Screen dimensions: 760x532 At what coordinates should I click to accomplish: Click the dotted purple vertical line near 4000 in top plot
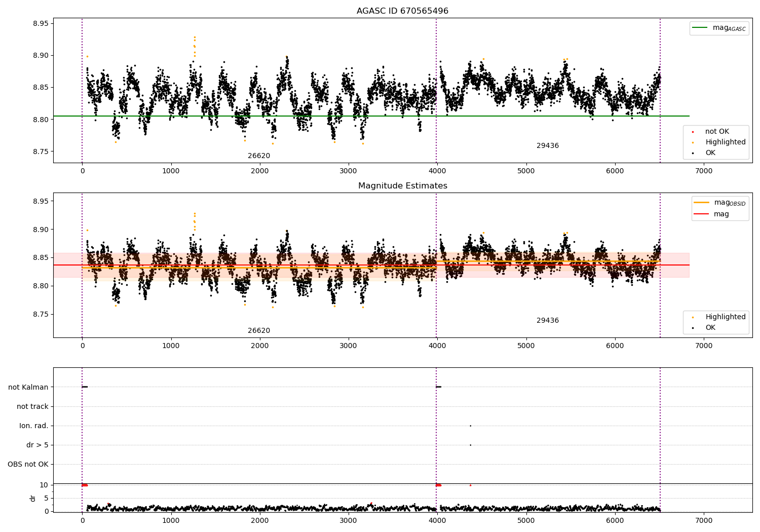[436, 90]
